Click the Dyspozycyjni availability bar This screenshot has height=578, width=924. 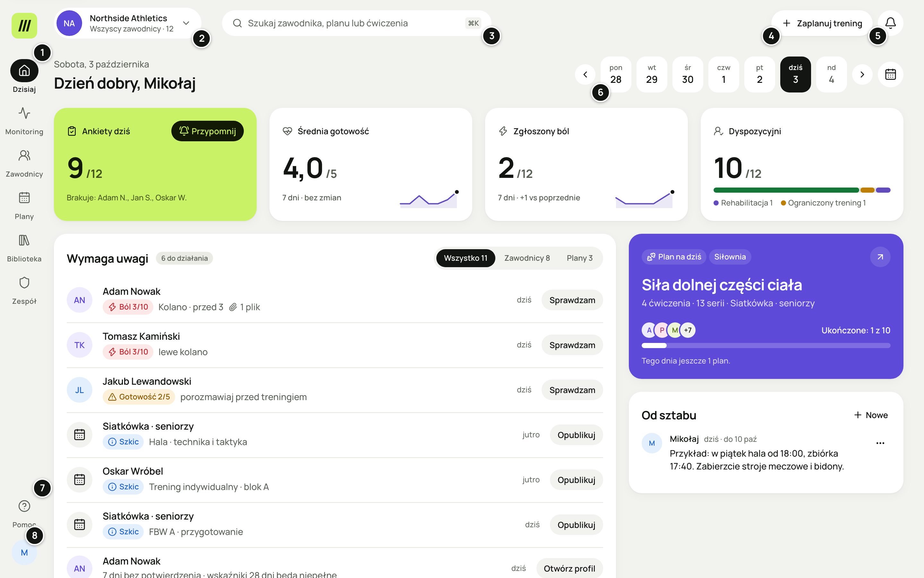801,190
